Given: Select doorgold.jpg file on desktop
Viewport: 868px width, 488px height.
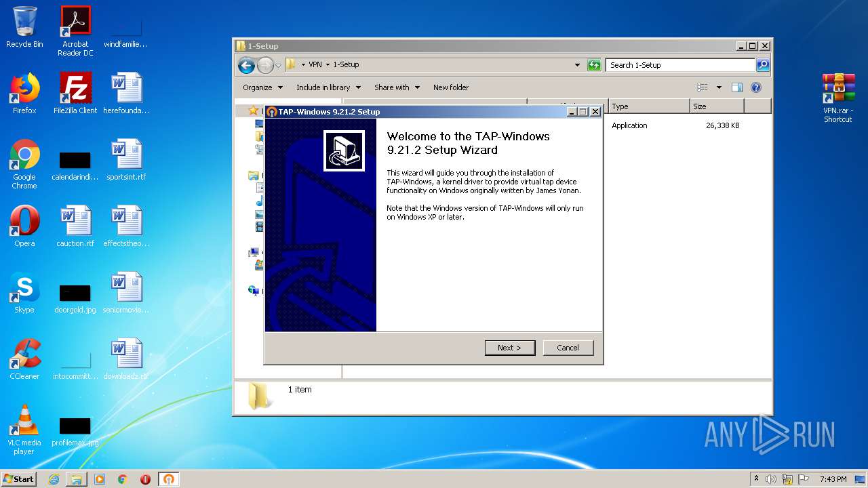Looking at the screenshot, I should coord(75,298).
